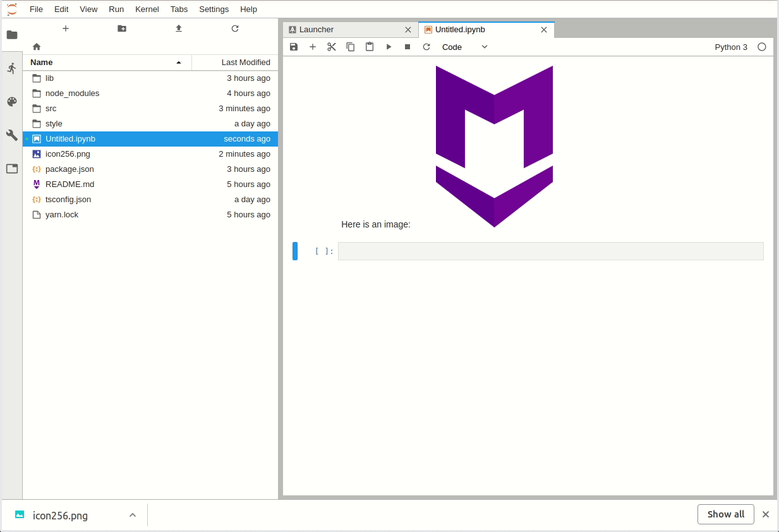
Task: Select yarn.lock file
Action: coord(150,215)
